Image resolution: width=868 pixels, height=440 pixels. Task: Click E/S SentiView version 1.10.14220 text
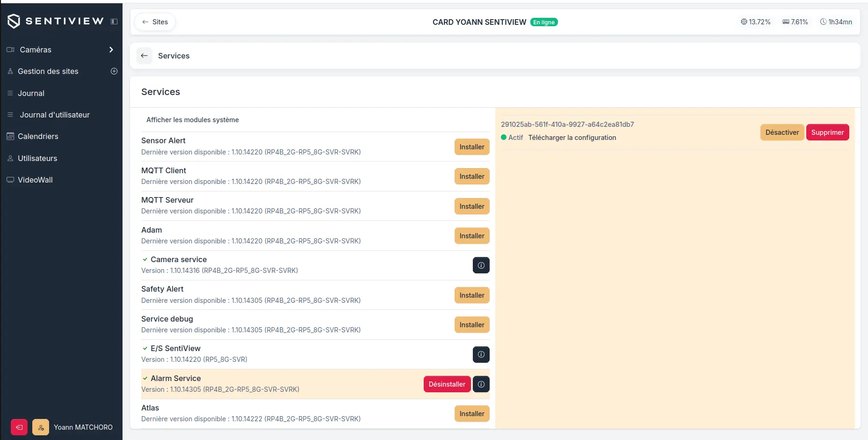coord(194,359)
